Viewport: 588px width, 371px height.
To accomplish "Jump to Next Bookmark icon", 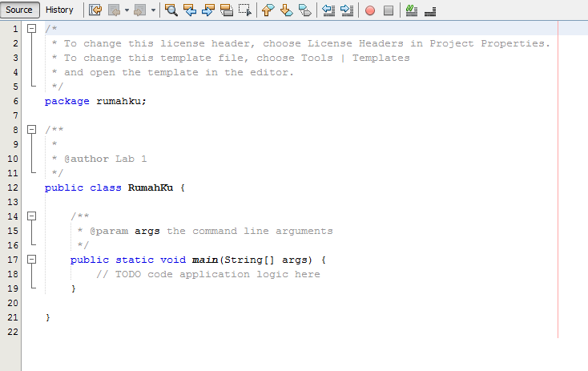I will point(287,10).
